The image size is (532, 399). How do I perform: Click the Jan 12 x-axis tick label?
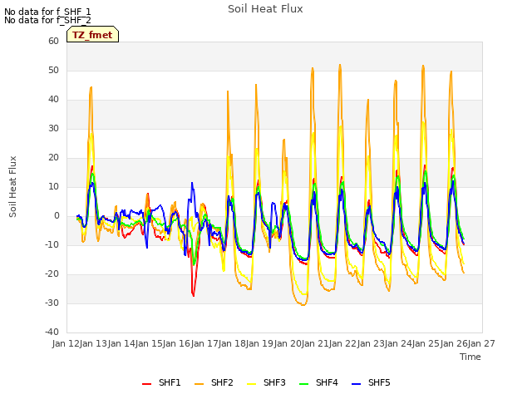66,343
